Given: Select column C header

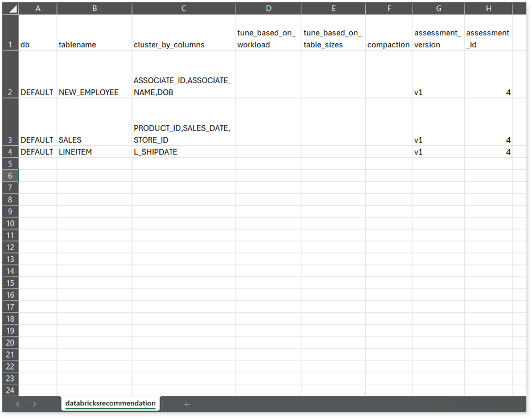Looking at the screenshot, I should tap(184, 9).
